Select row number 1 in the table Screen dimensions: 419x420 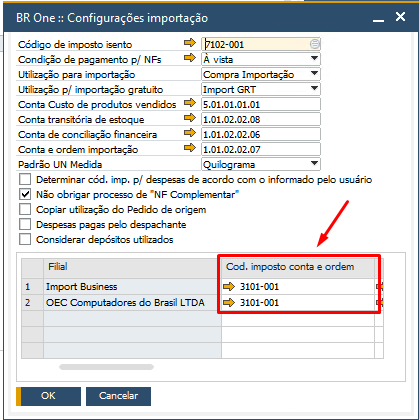point(32,287)
